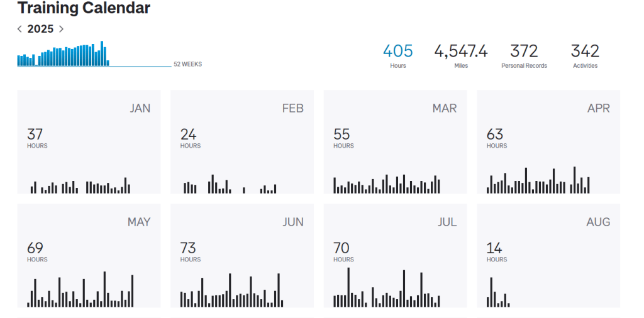This screenshot has width=644, height=318.
Task: Click the 73 hours total in June
Action: tap(188, 249)
